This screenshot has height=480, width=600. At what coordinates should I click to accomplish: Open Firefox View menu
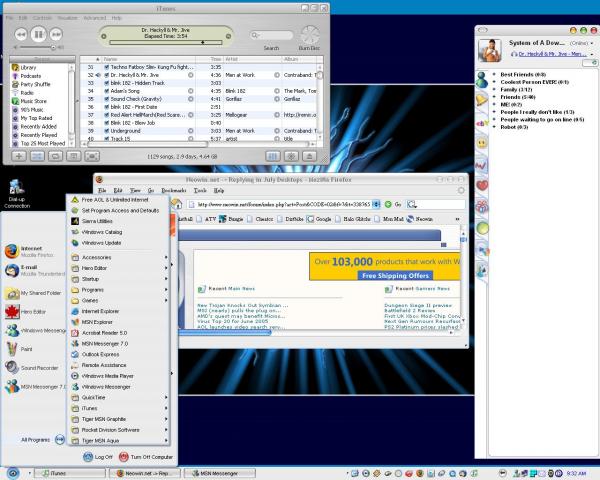click(x=135, y=190)
